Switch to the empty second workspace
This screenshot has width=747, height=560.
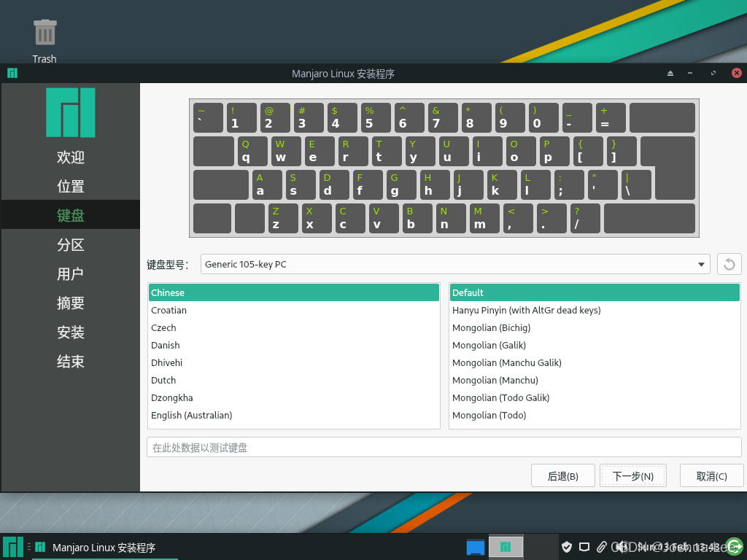541,547
